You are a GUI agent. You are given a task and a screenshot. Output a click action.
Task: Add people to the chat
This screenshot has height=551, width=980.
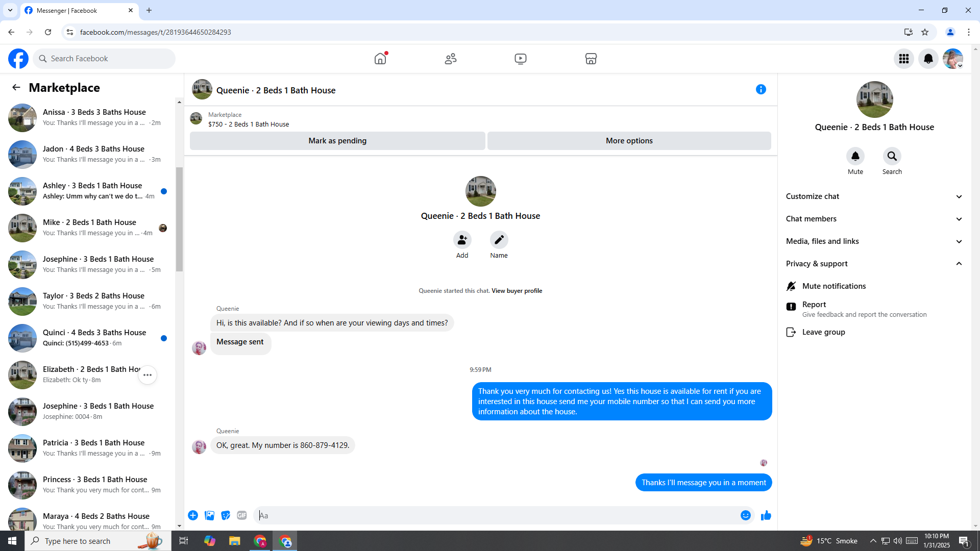click(462, 240)
